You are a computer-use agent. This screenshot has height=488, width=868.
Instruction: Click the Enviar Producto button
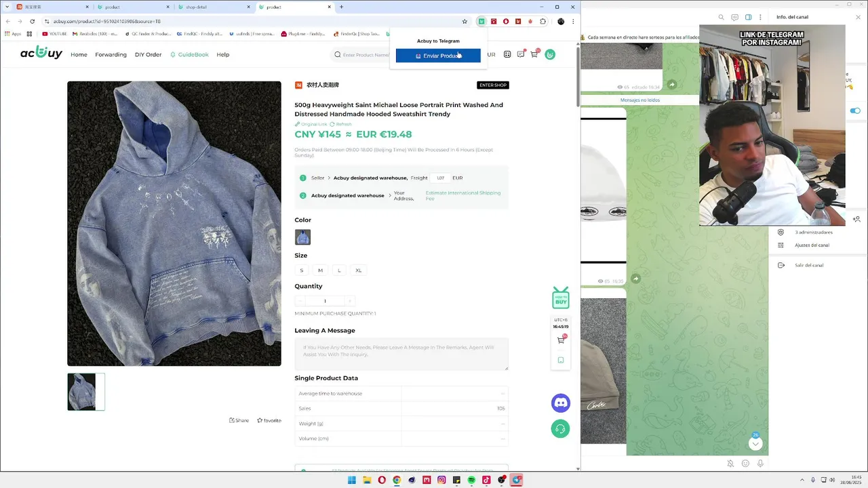coord(438,56)
